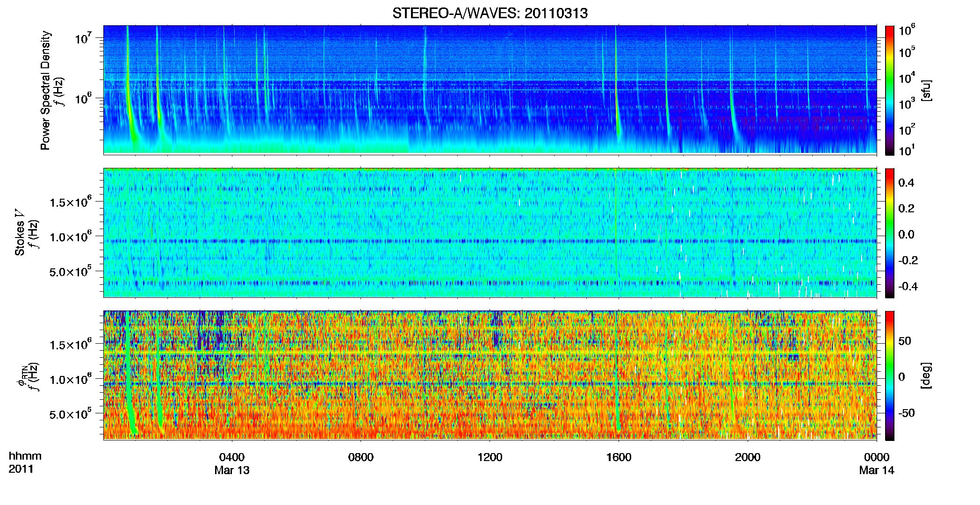
Task: Click the [deg] colorbar unit label
Action: [926, 375]
